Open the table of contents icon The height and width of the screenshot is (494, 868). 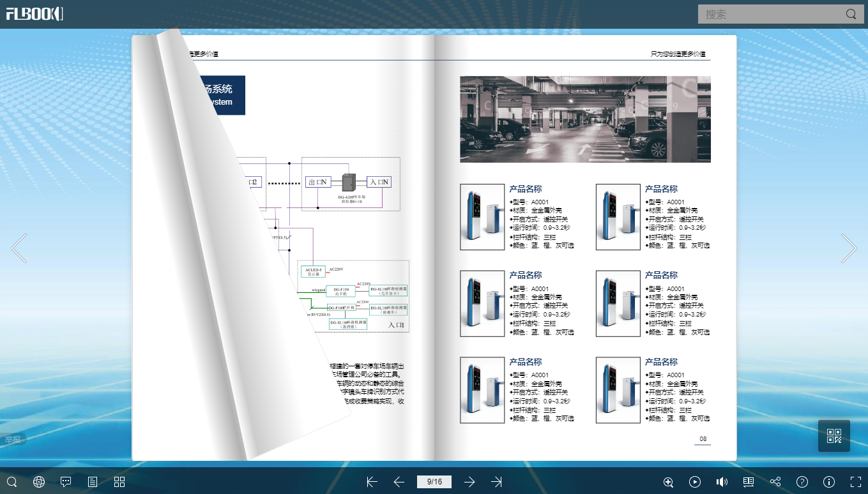93,482
